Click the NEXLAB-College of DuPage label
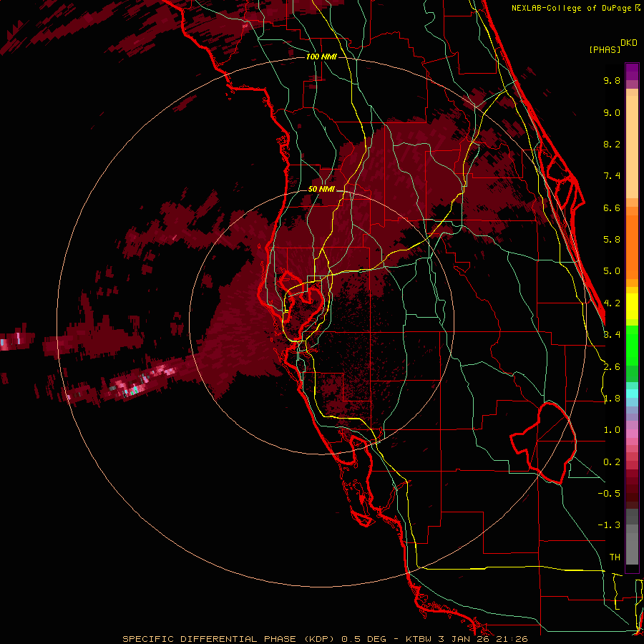 click(x=571, y=8)
